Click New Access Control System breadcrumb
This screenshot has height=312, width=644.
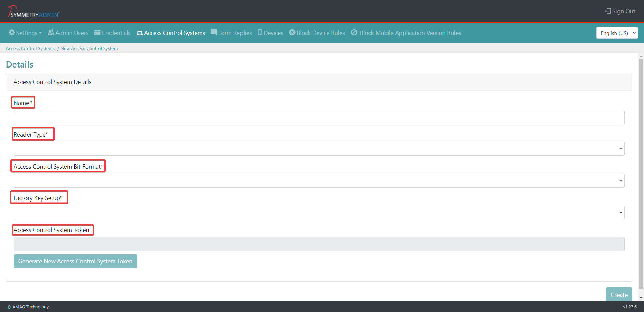pyautogui.click(x=89, y=48)
